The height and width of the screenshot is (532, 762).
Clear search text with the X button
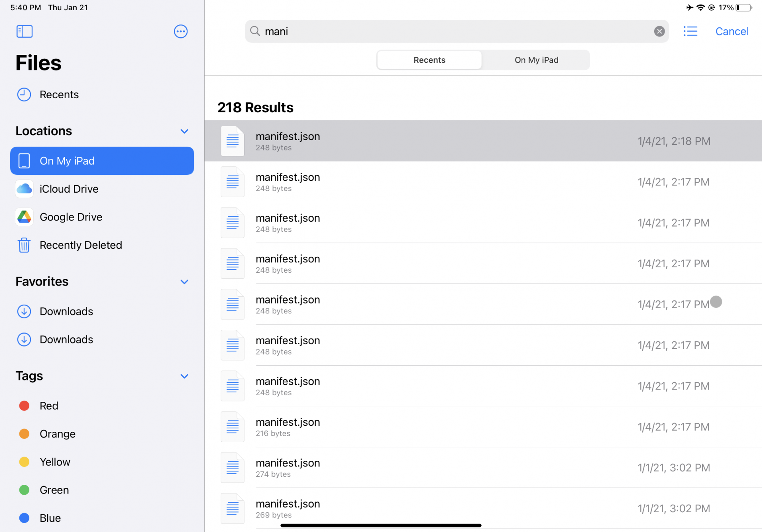tap(659, 31)
